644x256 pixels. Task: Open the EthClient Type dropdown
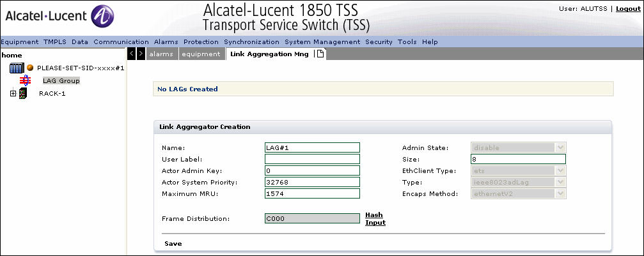click(518, 170)
